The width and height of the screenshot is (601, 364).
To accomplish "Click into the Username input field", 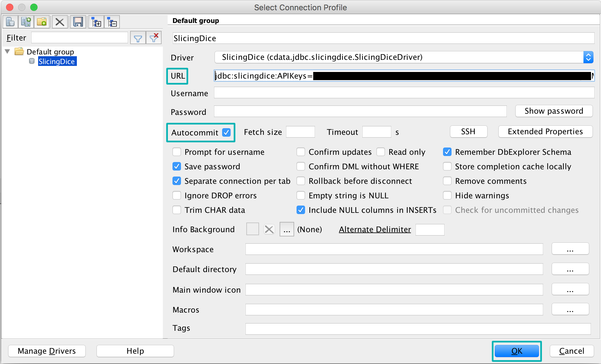I will pos(404,93).
